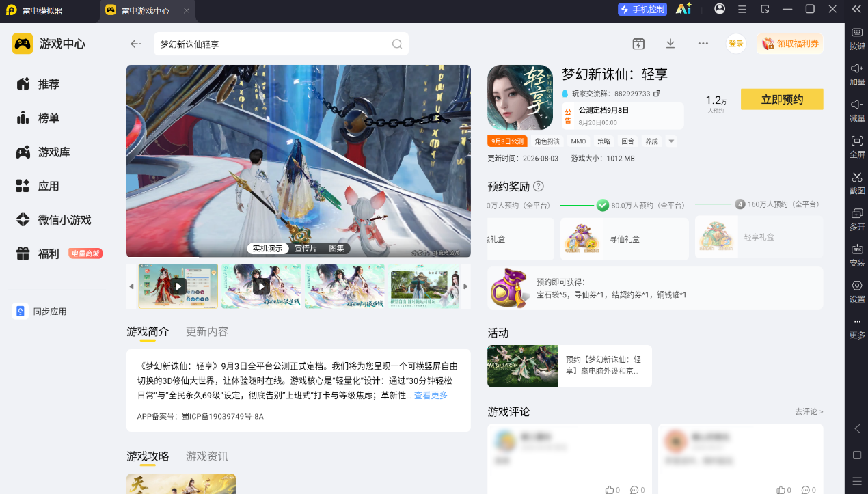Screen dimensions: 868x494
Task: Open the 寻仙礼盒 reward card
Action: 625,238
